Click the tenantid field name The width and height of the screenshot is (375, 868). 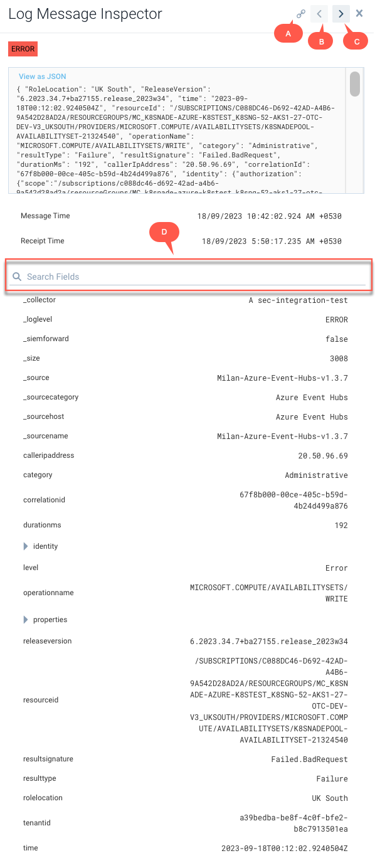coord(36,823)
